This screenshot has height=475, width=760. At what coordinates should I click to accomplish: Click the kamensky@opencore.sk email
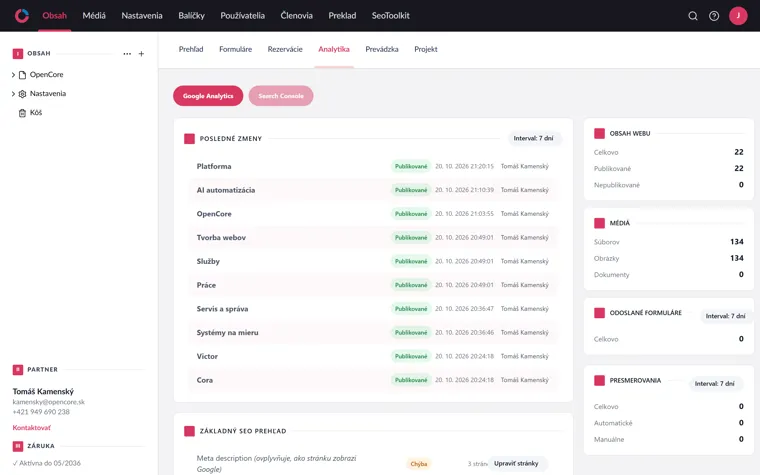coord(48,402)
